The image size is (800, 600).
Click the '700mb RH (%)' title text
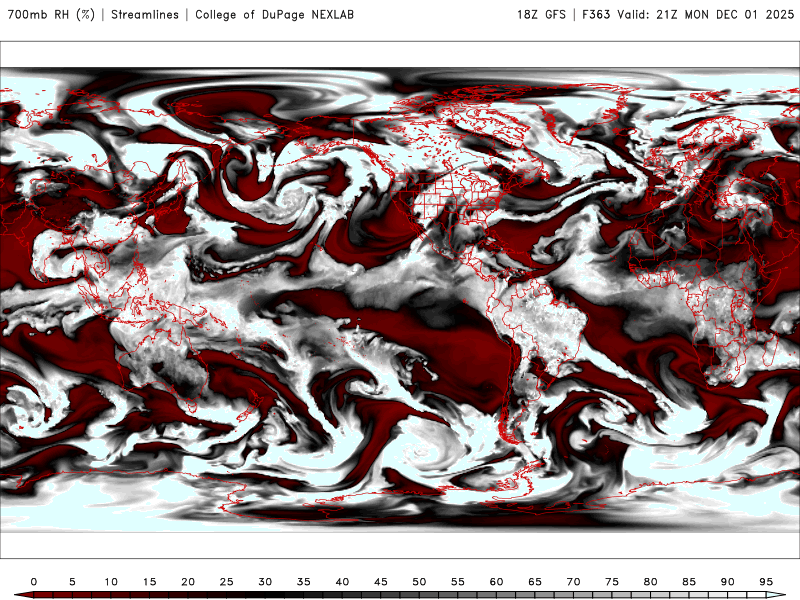(x=51, y=14)
